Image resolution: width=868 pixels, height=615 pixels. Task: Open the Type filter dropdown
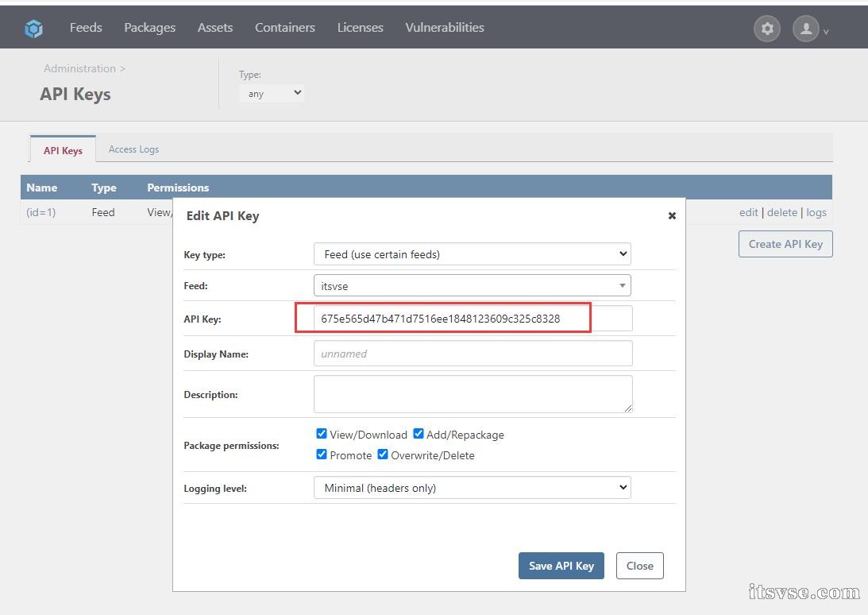pos(272,93)
